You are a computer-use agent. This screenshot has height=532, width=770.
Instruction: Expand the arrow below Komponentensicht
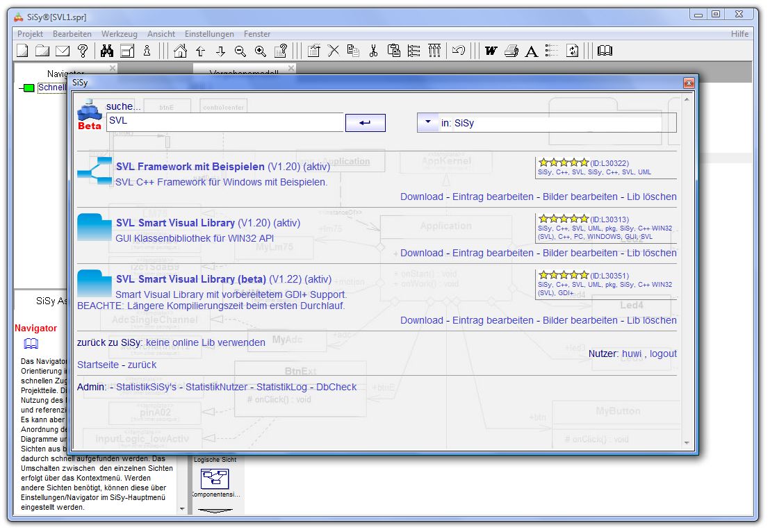(x=215, y=510)
